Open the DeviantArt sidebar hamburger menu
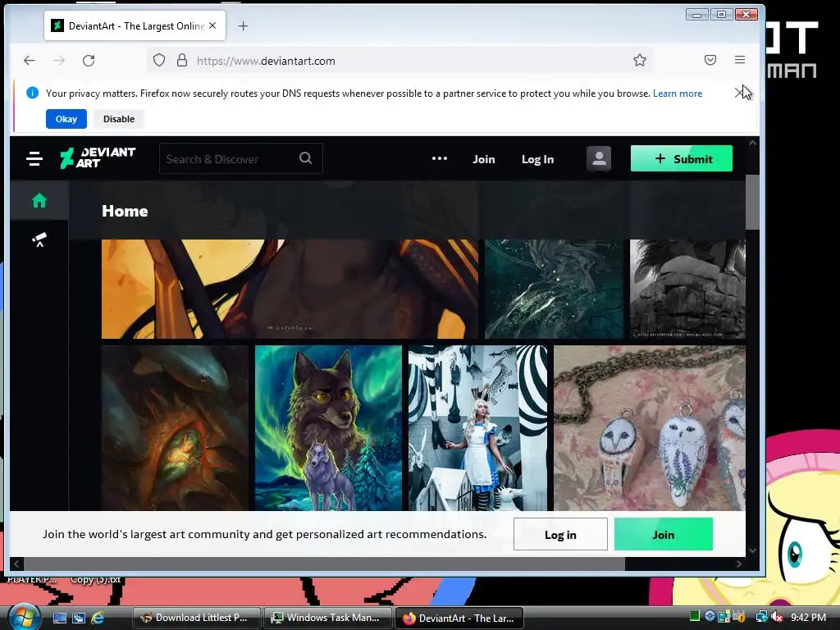The height and width of the screenshot is (630, 840). (34, 158)
